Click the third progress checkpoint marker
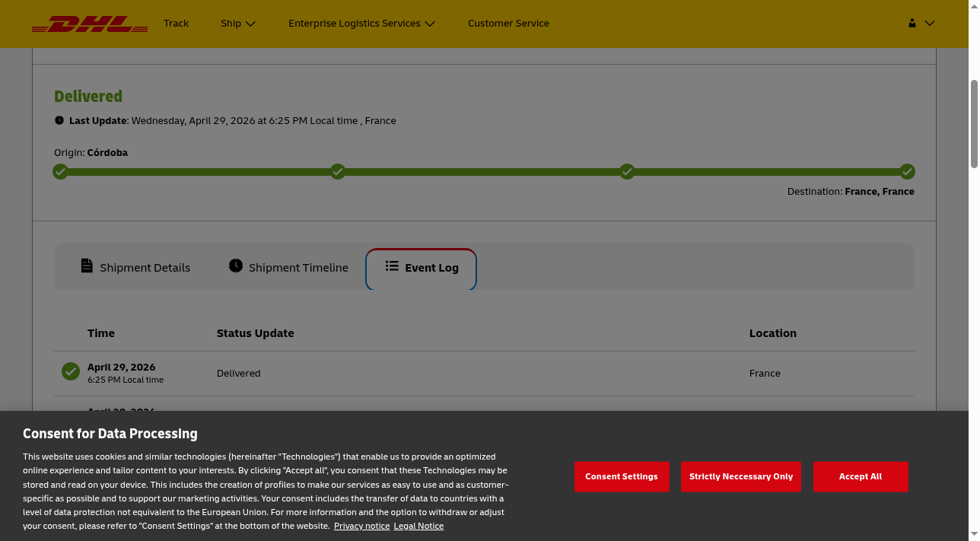 pyautogui.click(x=627, y=172)
